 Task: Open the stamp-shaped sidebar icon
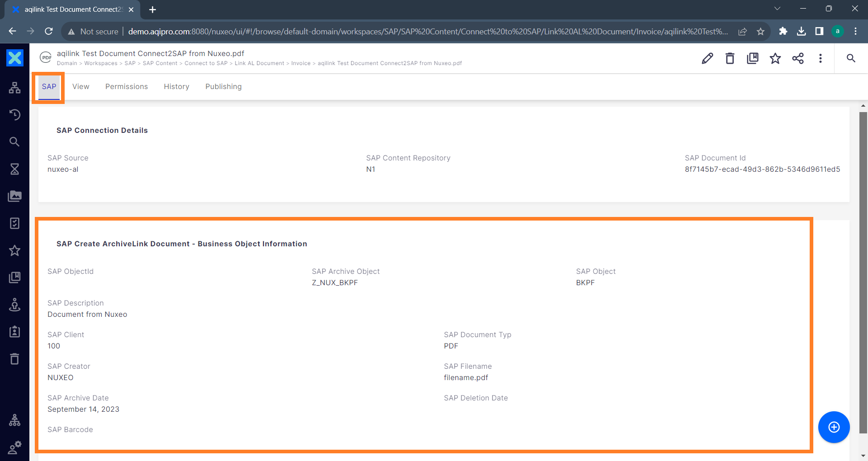point(14,305)
